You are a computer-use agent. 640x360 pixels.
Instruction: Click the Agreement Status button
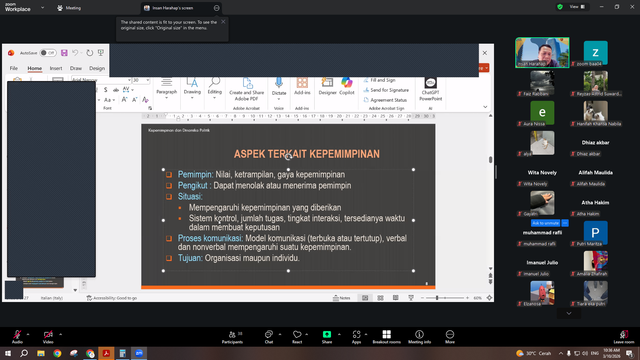(385, 100)
